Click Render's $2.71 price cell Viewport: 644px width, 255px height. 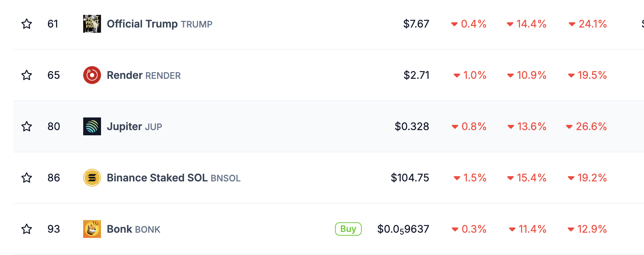pyautogui.click(x=416, y=75)
